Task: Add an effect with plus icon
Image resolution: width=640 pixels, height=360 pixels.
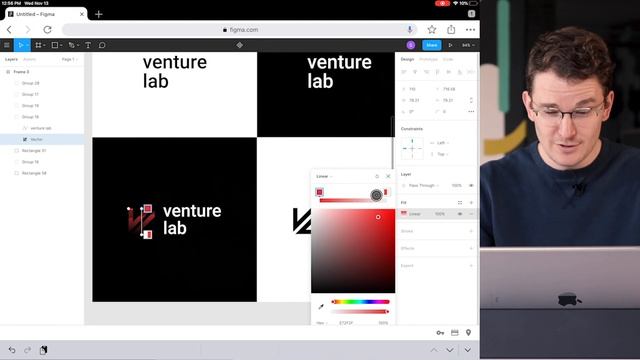Action: 471,248
